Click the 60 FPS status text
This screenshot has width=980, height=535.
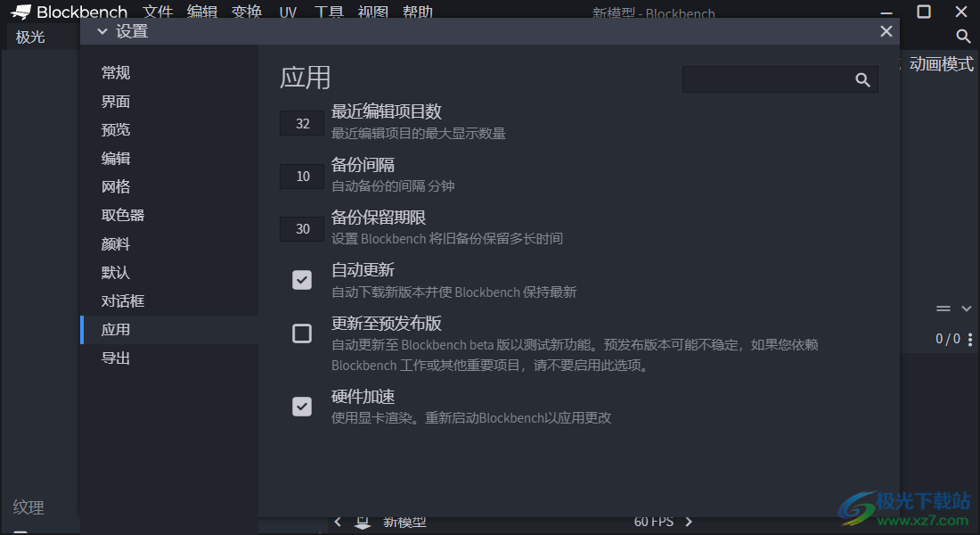(x=654, y=522)
